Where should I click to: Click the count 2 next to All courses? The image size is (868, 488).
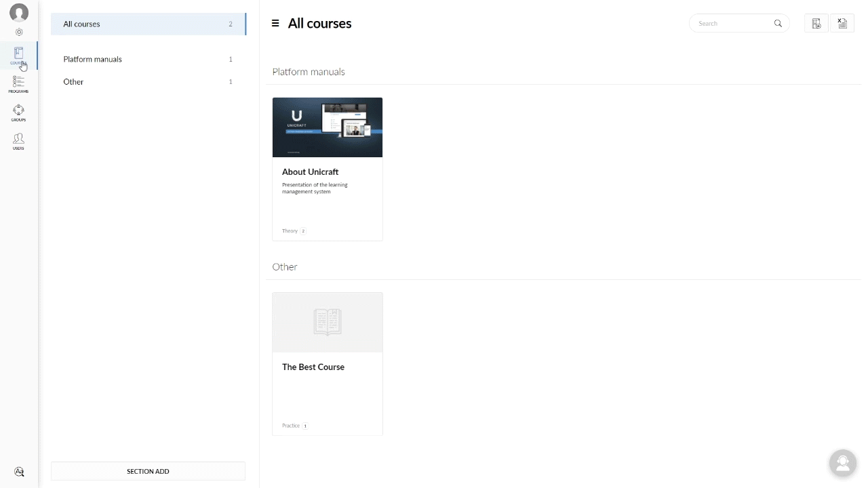231,24
